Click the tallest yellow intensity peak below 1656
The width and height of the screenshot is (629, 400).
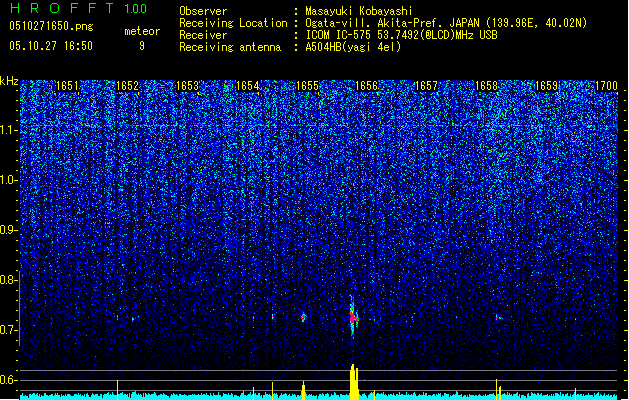click(353, 382)
